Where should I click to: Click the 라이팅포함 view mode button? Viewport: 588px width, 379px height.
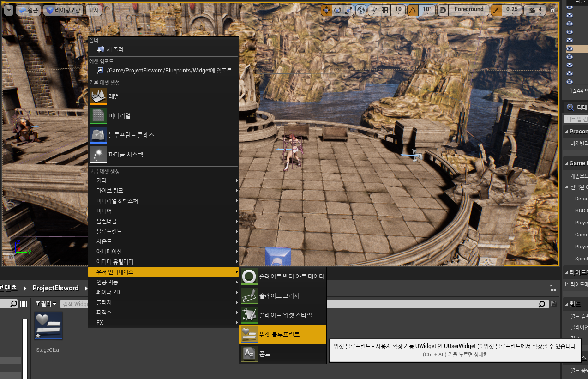[x=63, y=10]
